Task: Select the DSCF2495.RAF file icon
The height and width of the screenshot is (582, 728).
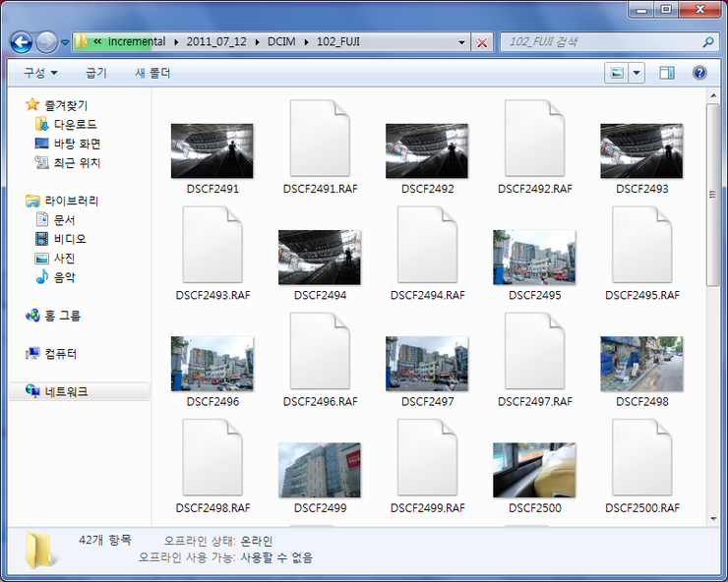Action: pyautogui.click(x=642, y=245)
